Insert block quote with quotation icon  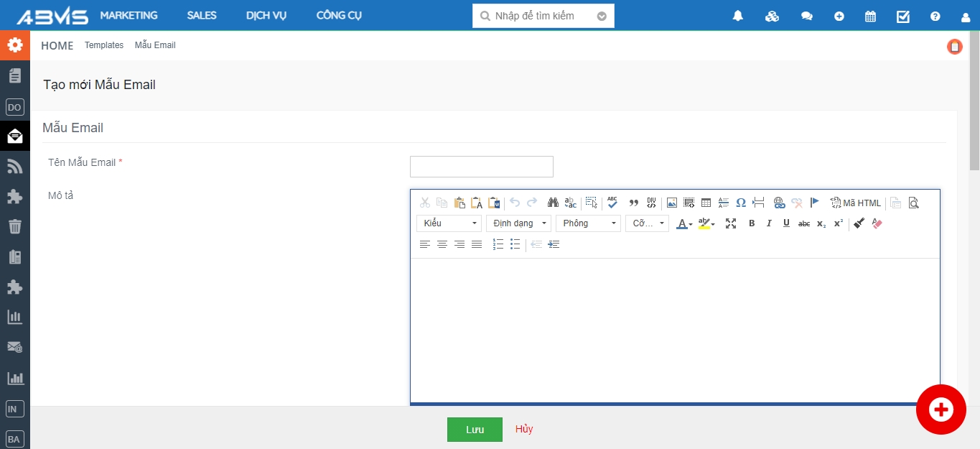tap(634, 203)
